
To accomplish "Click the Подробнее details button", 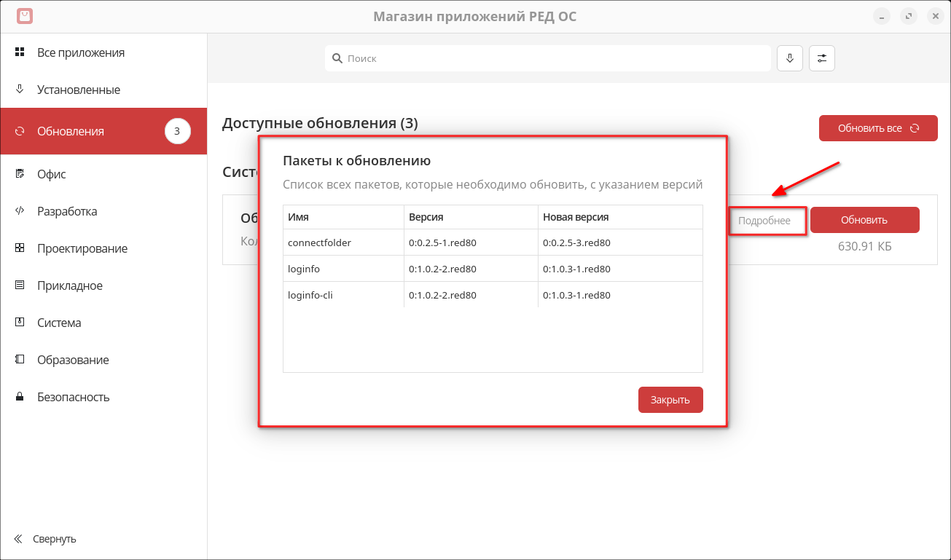I will pos(764,221).
